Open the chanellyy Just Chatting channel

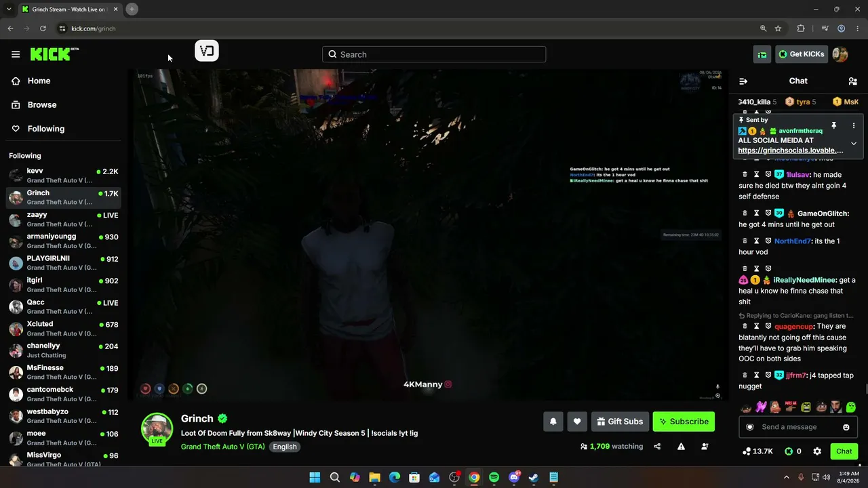(64, 350)
